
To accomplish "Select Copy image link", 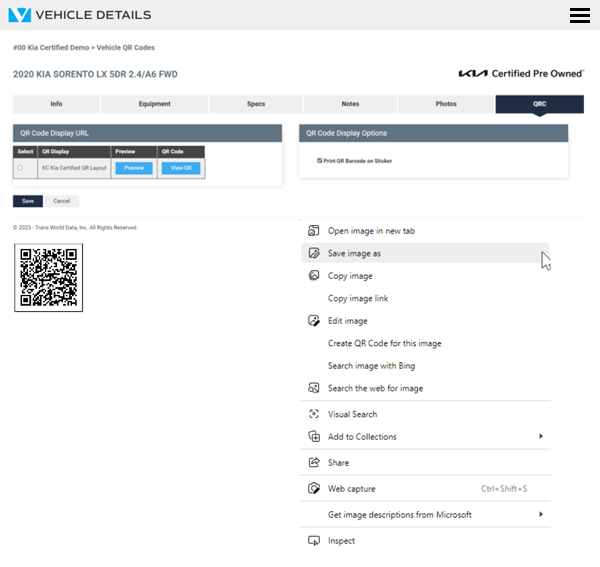I will [x=425, y=298].
